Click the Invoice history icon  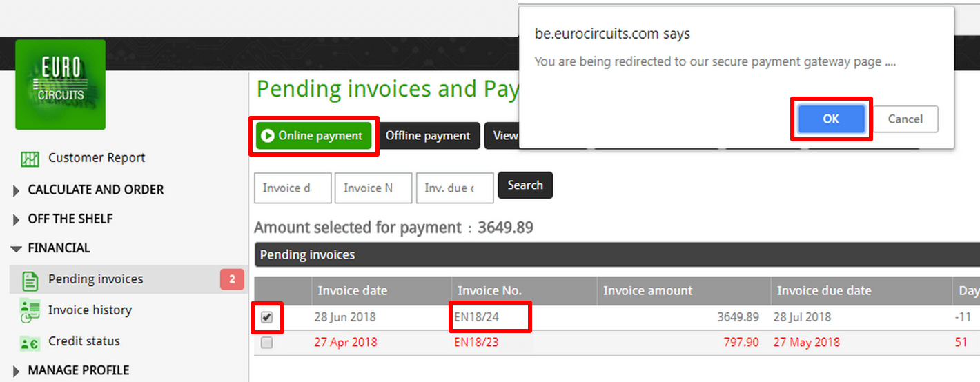point(30,311)
